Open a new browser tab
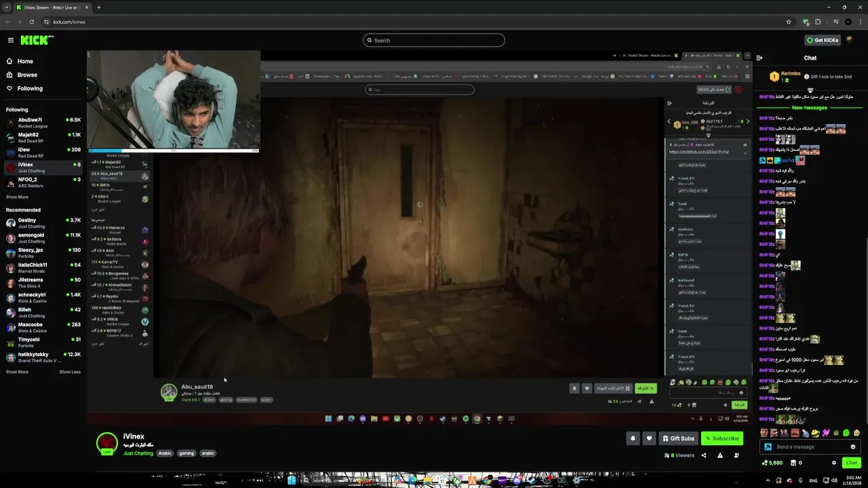Screen dimensions: 868x488 pyautogui.click(x=99, y=7)
